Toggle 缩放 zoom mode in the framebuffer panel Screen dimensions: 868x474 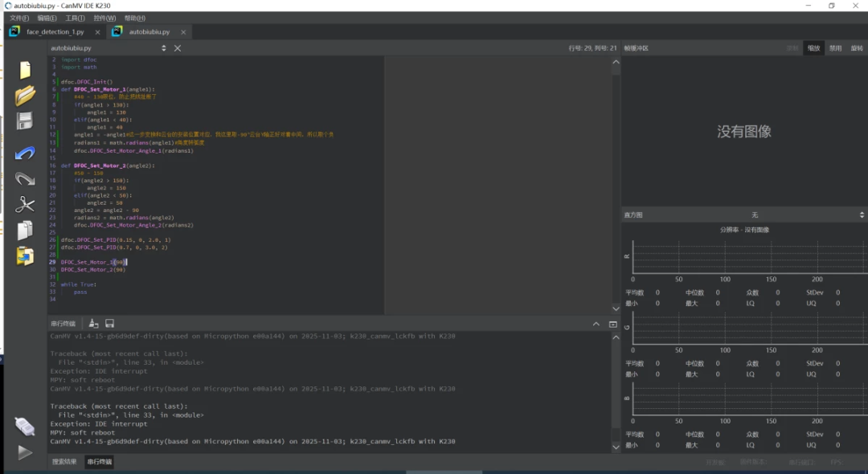(x=813, y=47)
